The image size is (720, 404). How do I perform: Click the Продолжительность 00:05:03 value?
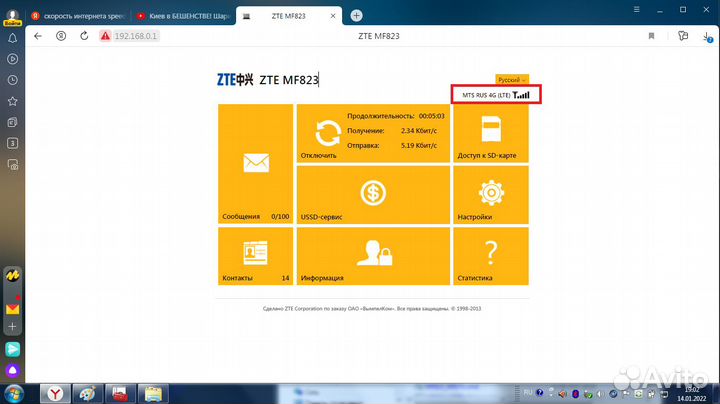pyautogui.click(x=432, y=116)
